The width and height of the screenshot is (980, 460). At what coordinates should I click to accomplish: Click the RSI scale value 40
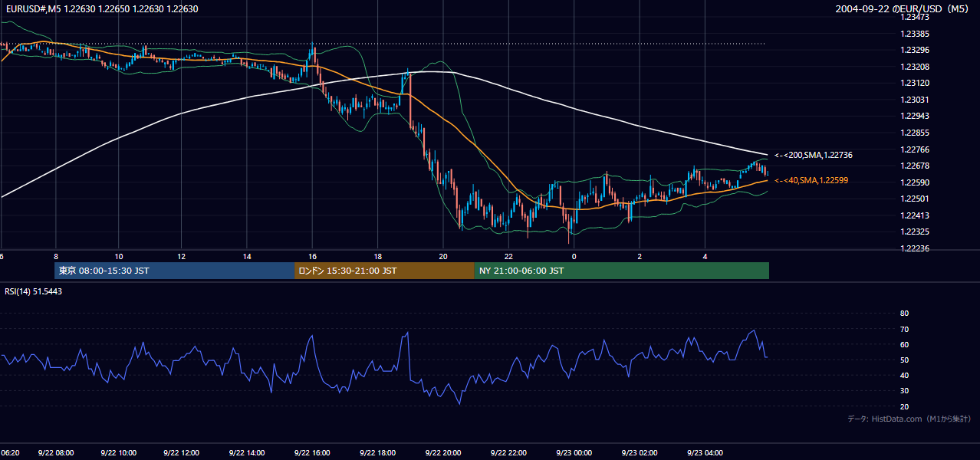coord(904,375)
